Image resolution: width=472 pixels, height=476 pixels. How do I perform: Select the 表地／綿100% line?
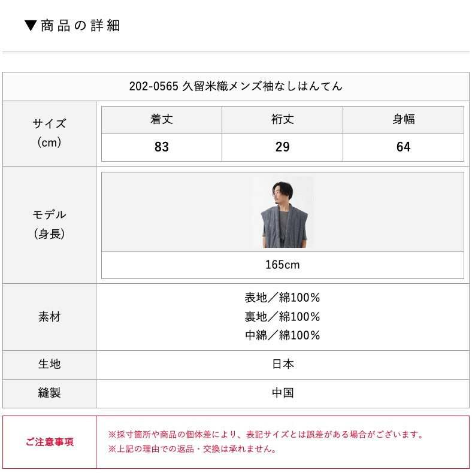(x=282, y=298)
